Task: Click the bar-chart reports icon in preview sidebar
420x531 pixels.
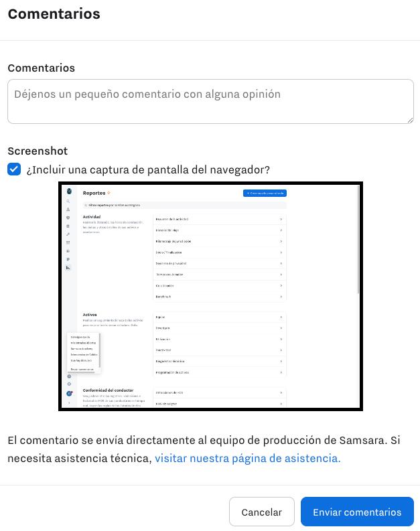Action: point(68,268)
